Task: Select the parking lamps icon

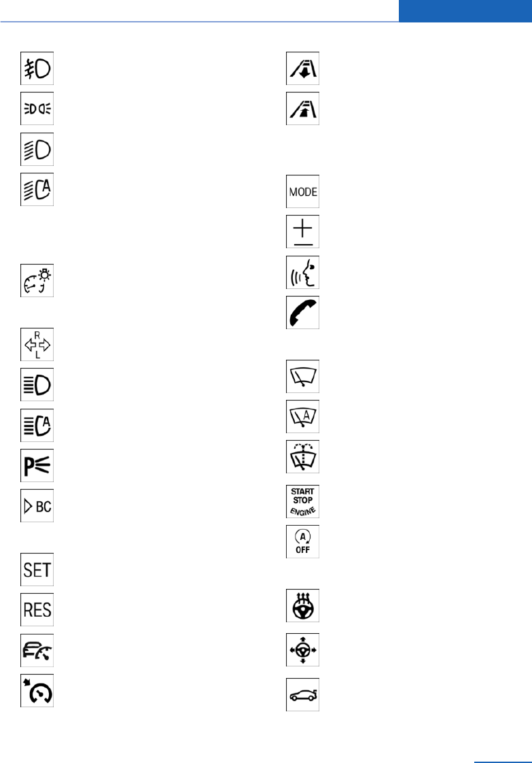Action: [x=37, y=109]
